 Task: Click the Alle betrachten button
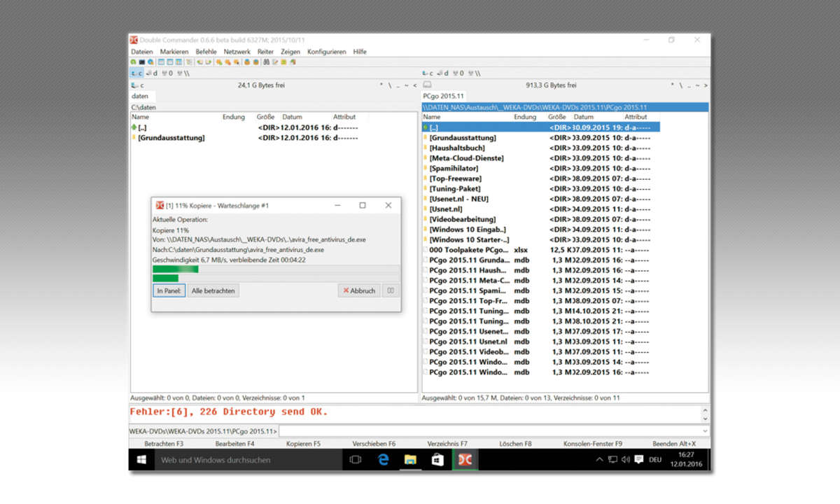click(x=213, y=290)
